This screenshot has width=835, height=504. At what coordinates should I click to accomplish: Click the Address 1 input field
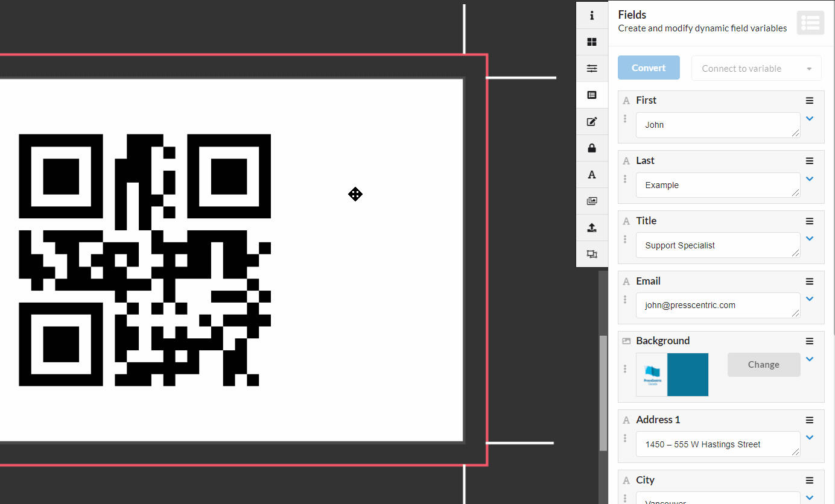(x=718, y=444)
